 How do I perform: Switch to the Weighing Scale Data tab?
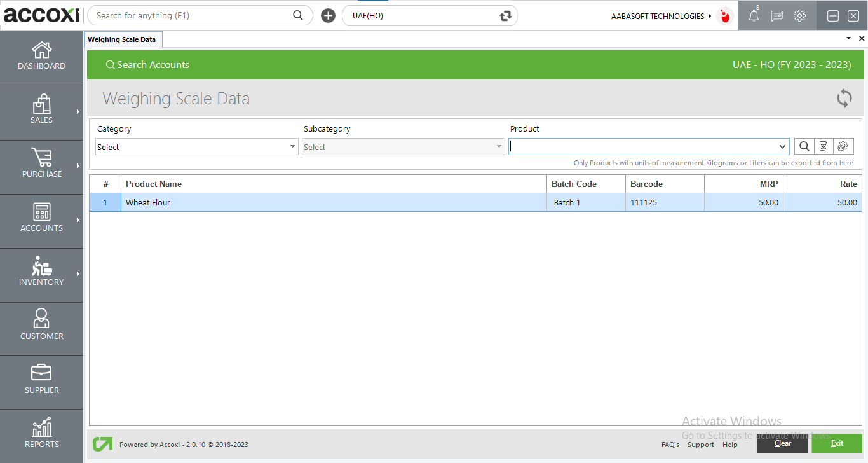pos(123,39)
